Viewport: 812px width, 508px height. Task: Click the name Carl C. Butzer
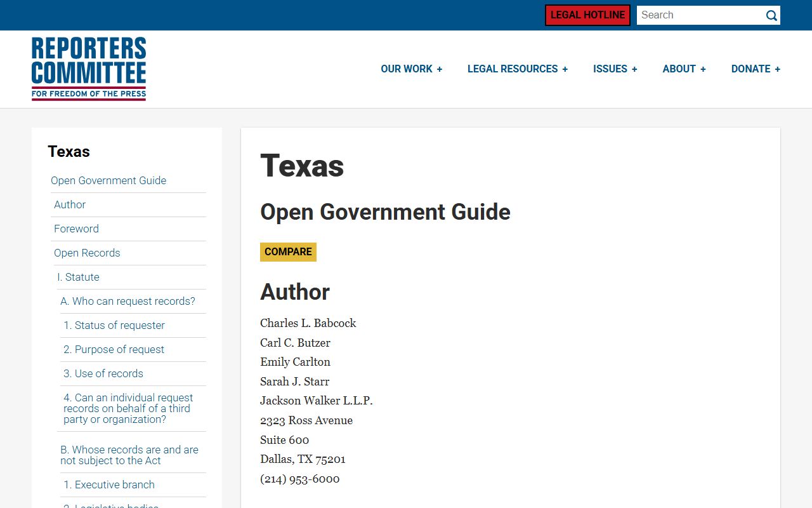(295, 343)
